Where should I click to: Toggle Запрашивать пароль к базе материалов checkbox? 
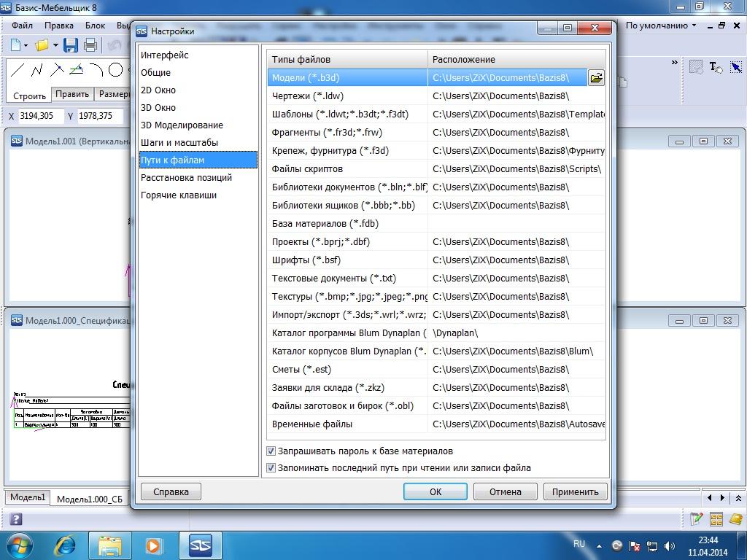pos(271,451)
